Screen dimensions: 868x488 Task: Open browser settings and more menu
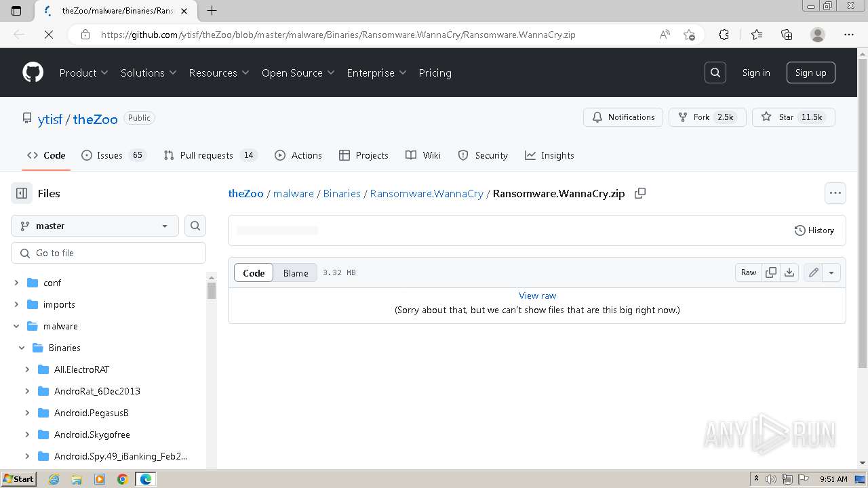pyautogui.click(x=849, y=35)
